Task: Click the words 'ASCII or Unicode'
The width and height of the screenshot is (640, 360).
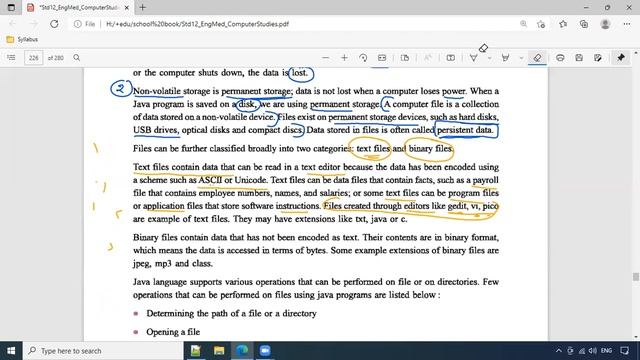Action: pyautogui.click(x=233, y=180)
